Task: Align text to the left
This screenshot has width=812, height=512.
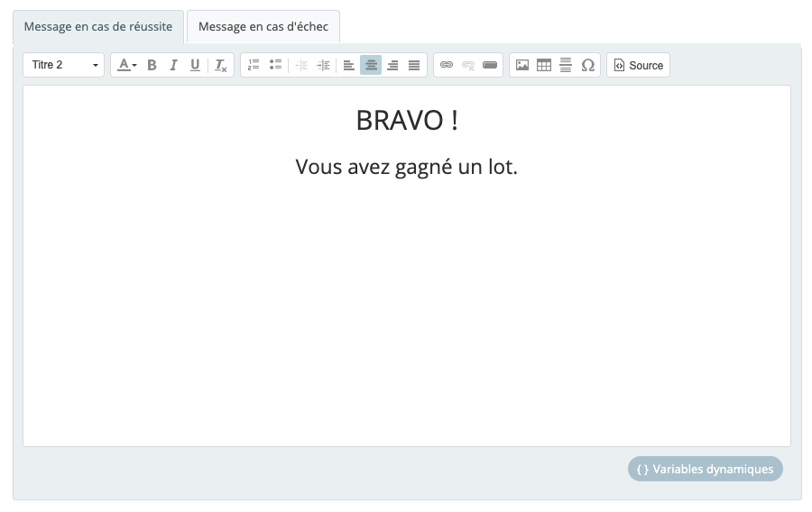Action: 349,65
